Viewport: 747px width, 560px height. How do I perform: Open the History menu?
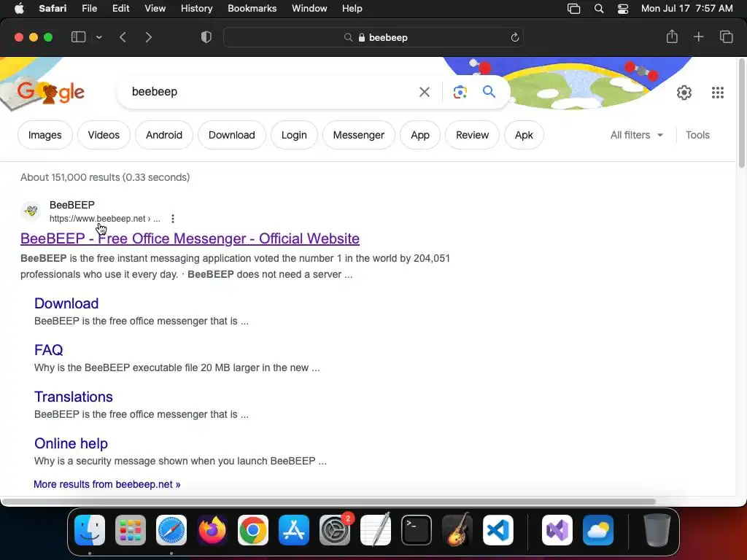coord(196,9)
